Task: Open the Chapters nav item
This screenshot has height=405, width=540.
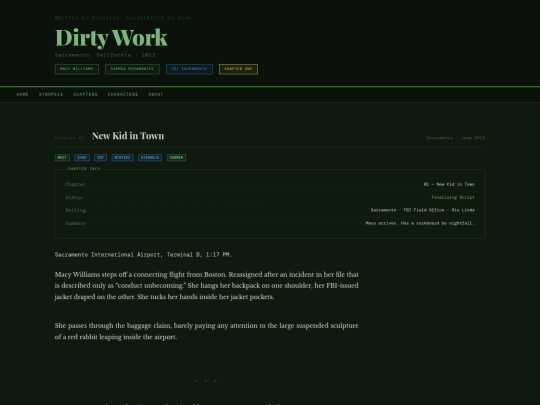Action: click(85, 94)
